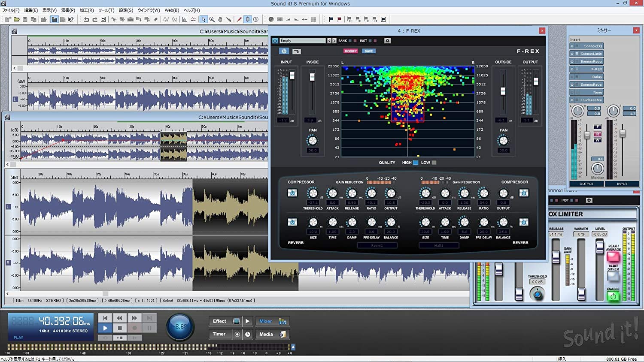Click the SAVE button in F-REX
644x362 pixels.
(368, 51)
